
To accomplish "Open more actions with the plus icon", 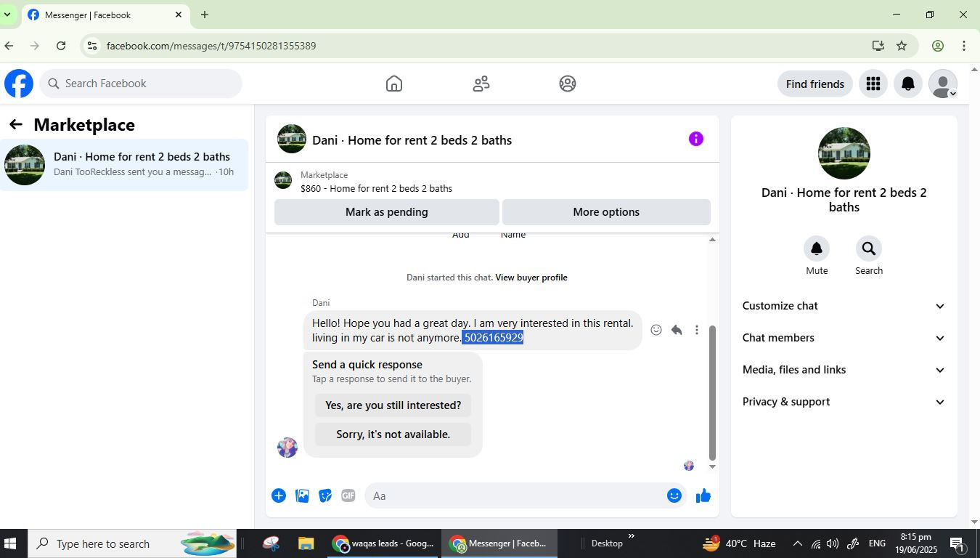I will pyautogui.click(x=279, y=496).
